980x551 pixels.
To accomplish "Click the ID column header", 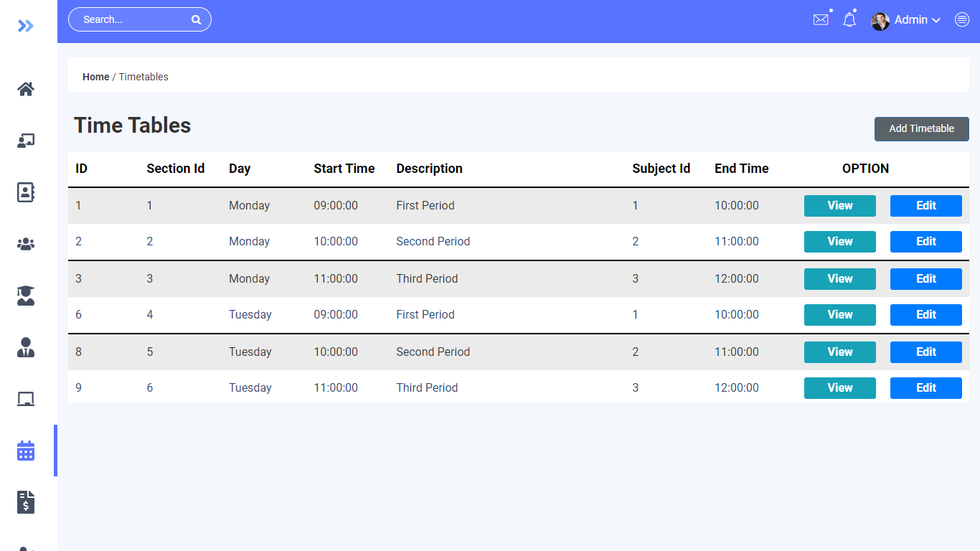I will [82, 169].
